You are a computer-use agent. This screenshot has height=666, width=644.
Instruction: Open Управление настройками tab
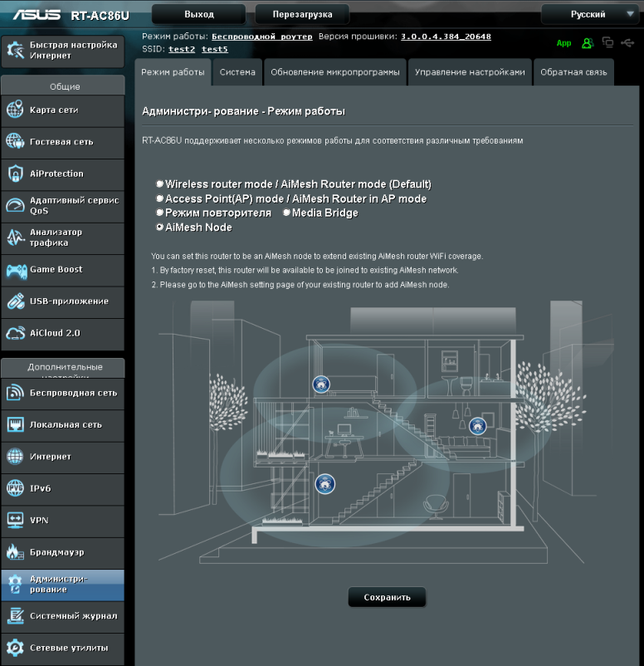pyautogui.click(x=470, y=72)
